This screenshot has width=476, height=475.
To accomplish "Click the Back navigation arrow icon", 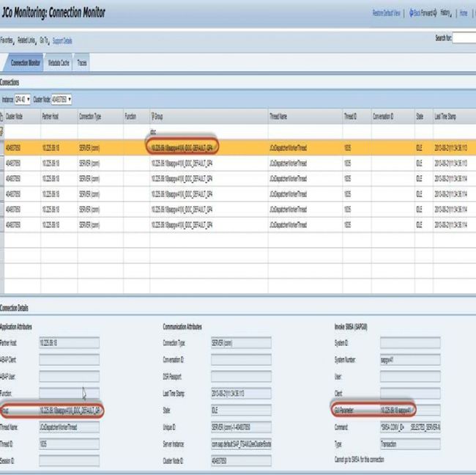I will 412,12.
